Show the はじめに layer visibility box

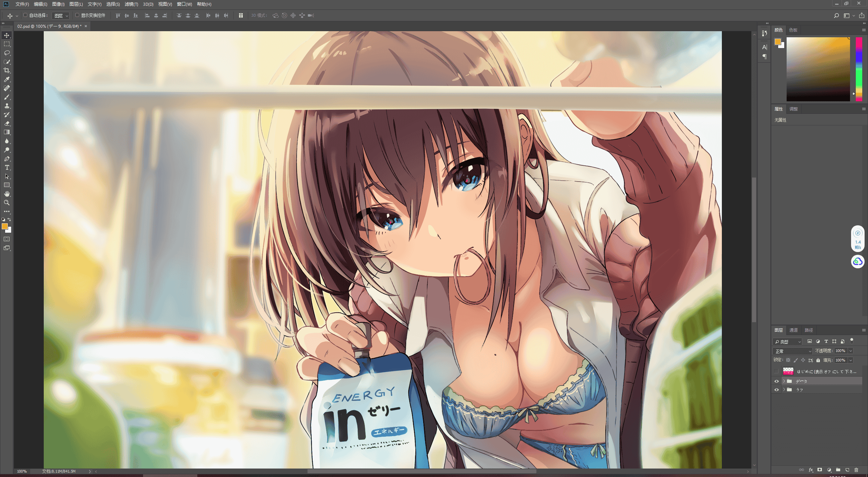coord(776,371)
